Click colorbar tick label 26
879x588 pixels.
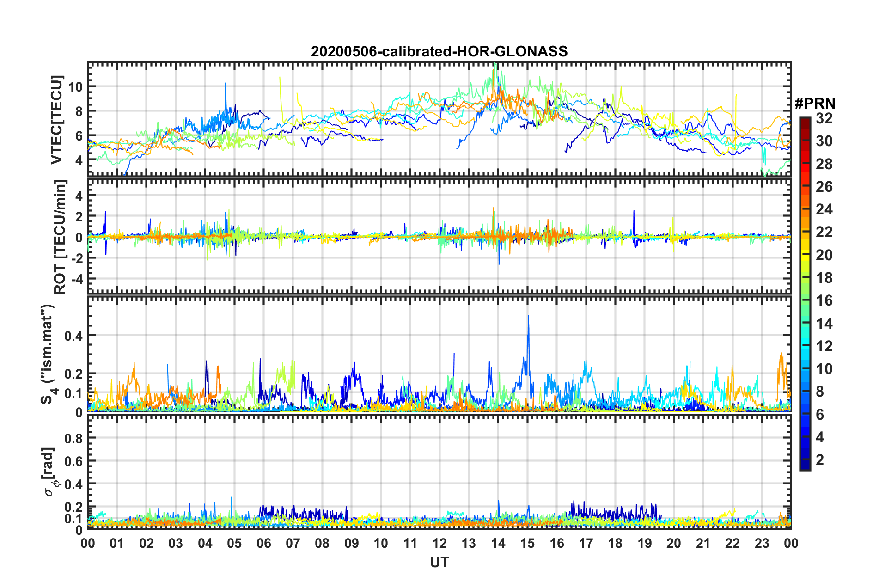click(824, 187)
